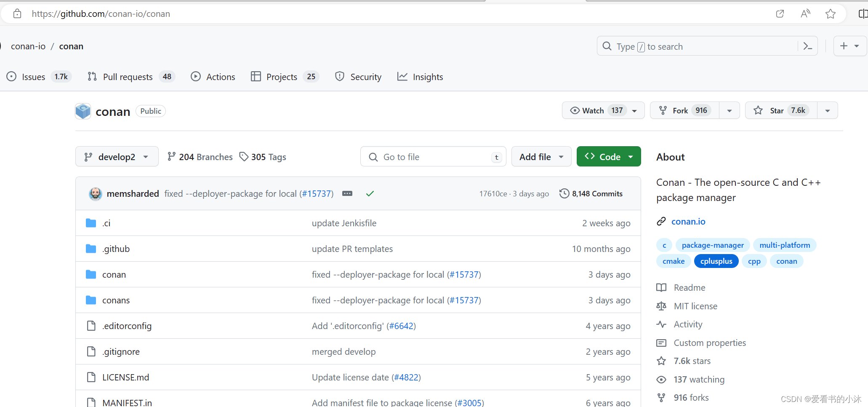Open the command palette icon in search box

pos(807,46)
